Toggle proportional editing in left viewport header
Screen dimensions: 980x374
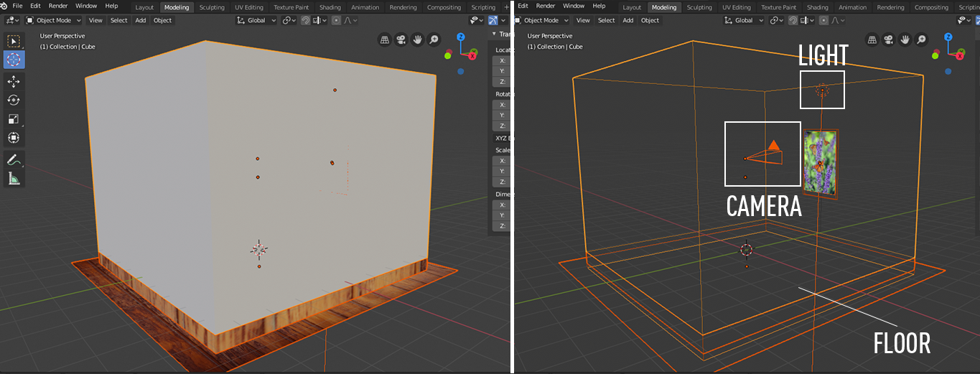pos(336,20)
